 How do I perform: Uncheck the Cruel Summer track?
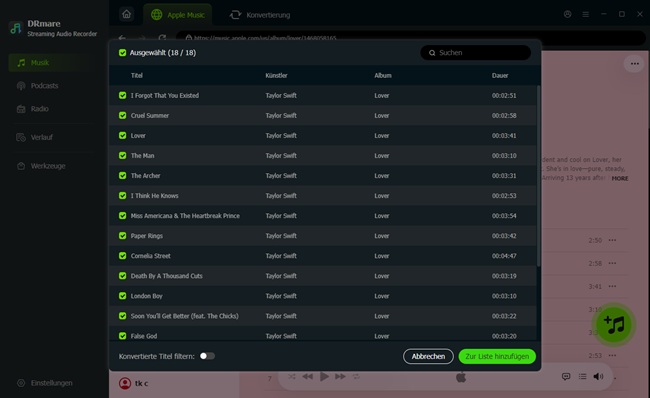point(122,115)
